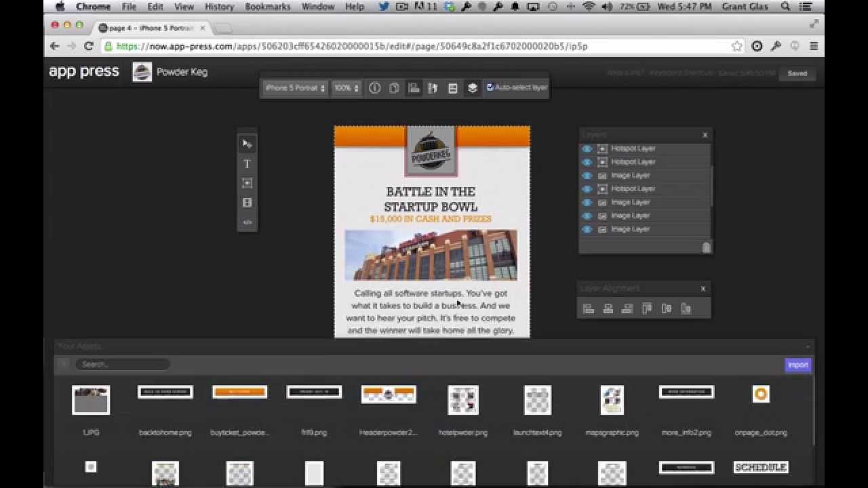Select the hotspot tool in left toolbar
The image size is (868, 488).
pos(247,183)
